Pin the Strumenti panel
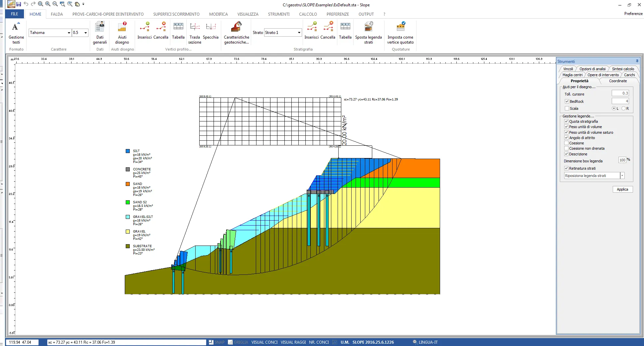 (x=637, y=61)
